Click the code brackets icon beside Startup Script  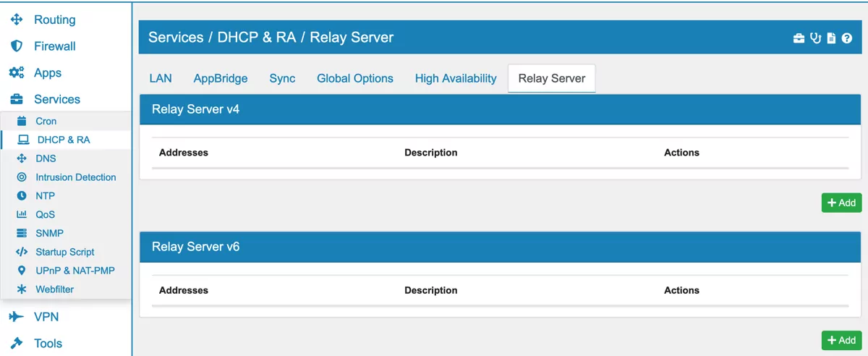[22, 252]
